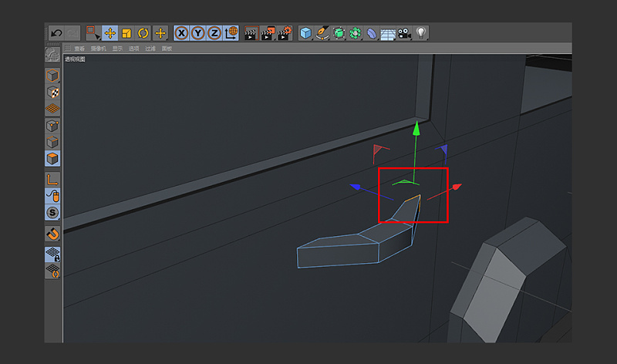Screen dimensions: 617x364
Task: Open the 显示 viewport menu
Action: [x=117, y=49]
